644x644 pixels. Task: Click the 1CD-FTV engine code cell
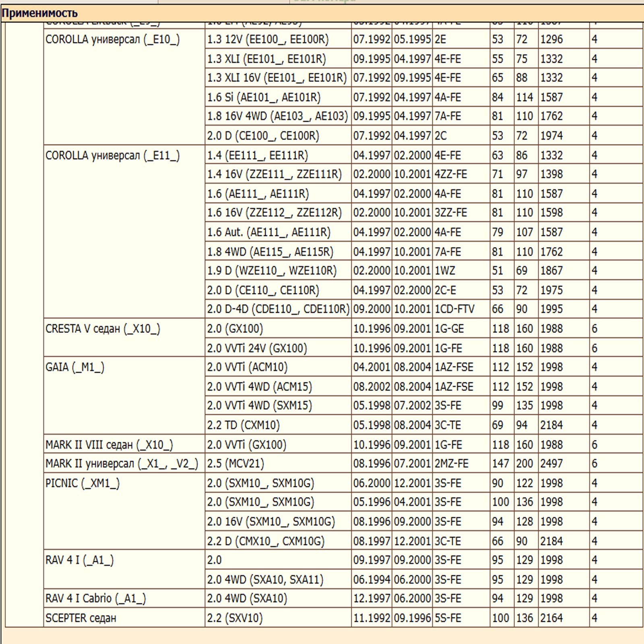tap(454, 309)
